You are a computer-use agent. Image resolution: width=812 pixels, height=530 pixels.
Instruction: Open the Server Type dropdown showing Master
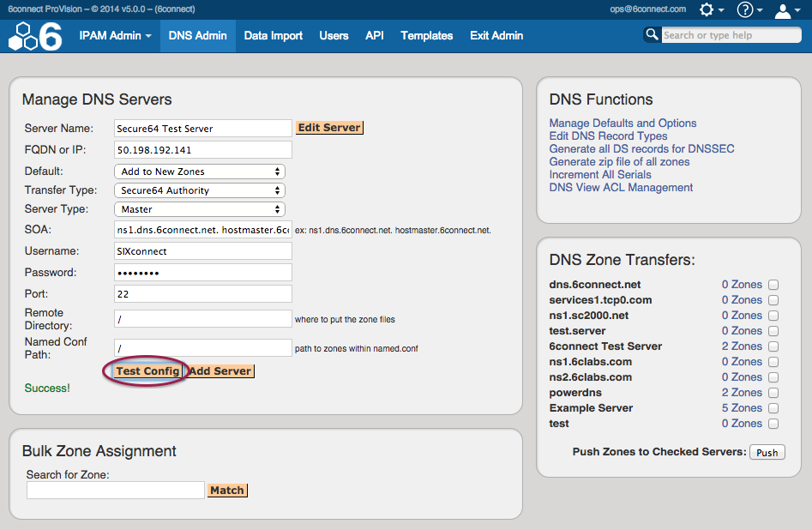[x=200, y=209]
